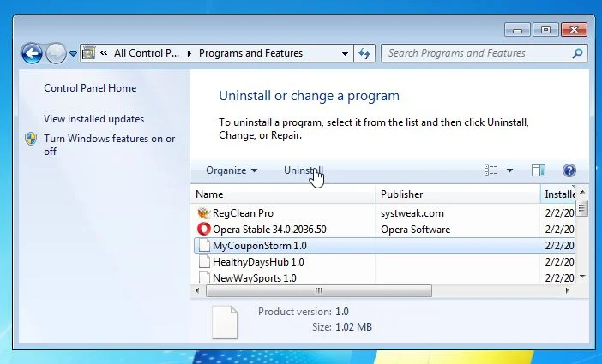Click the vertical scrollbar thumb
Viewport: 602px width, 364px height.
(x=582, y=208)
